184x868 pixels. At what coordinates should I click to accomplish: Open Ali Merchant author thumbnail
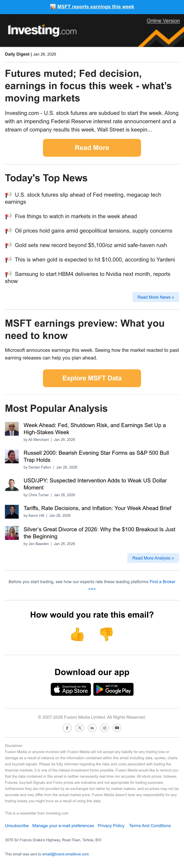[12, 429]
